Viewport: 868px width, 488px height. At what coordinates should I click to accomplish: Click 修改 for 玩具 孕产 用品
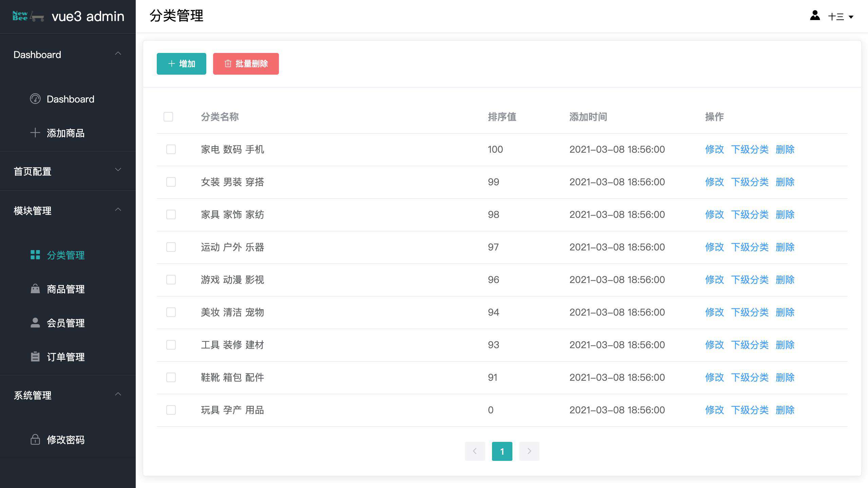click(715, 410)
